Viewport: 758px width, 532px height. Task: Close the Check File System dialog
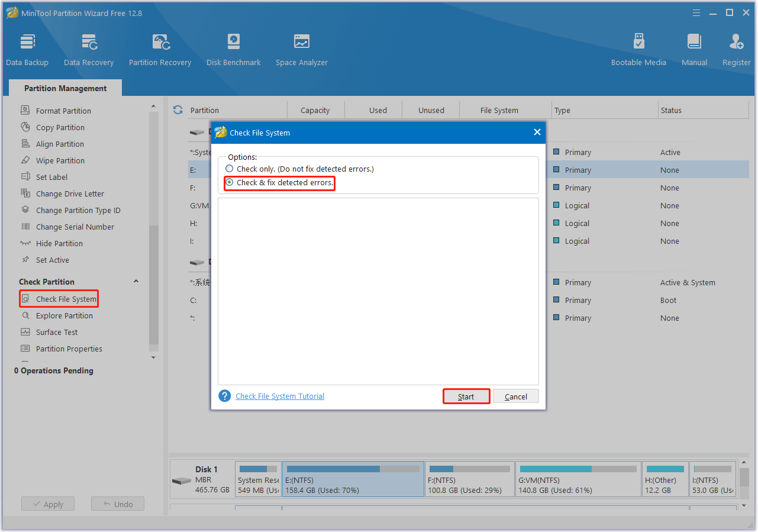tap(537, 132)
